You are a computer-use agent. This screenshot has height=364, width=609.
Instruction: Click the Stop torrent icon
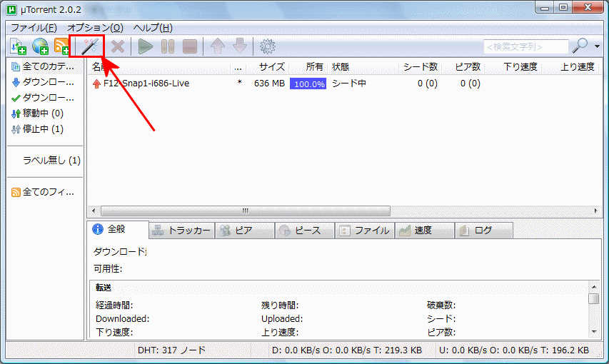(x=189, y=46)
